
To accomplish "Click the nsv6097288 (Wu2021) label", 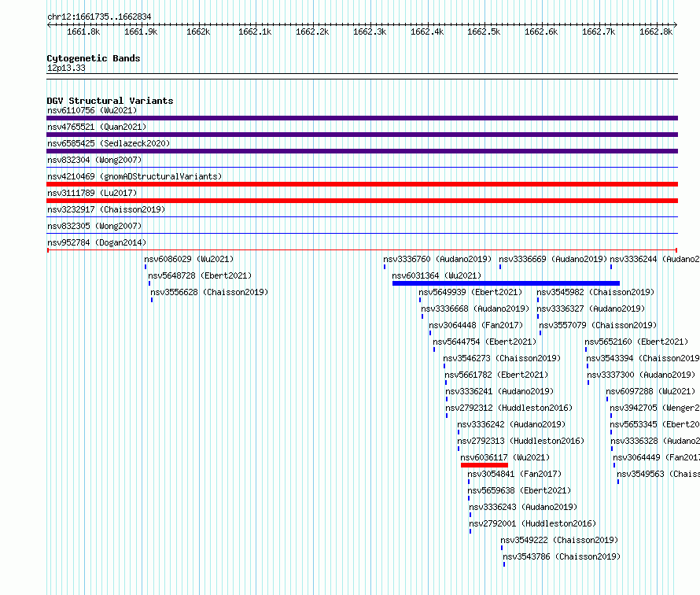I will [x=651, y=391].
